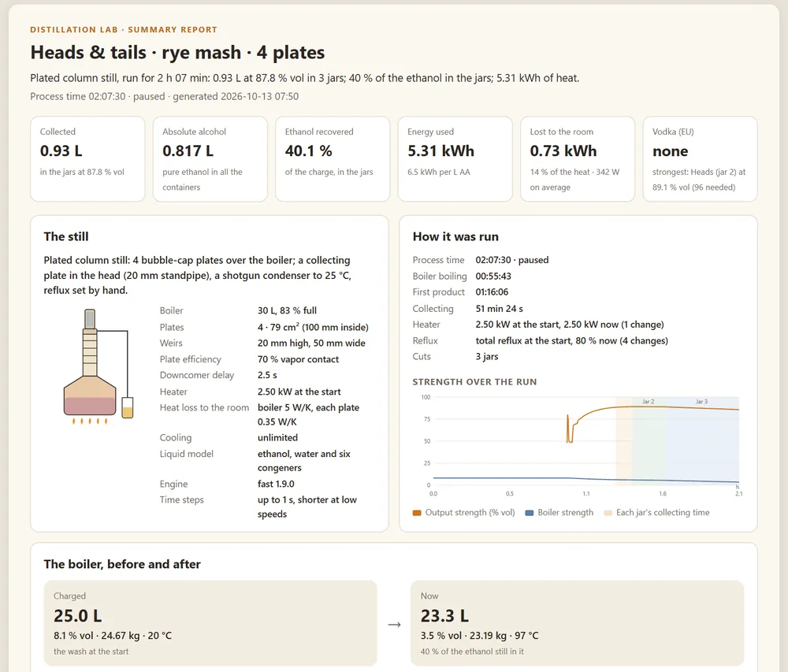The height and width of the screenshot is (672, 788).
Task: Select the Absolute alcohol 0.817 L card
Action: coord(210,158)
